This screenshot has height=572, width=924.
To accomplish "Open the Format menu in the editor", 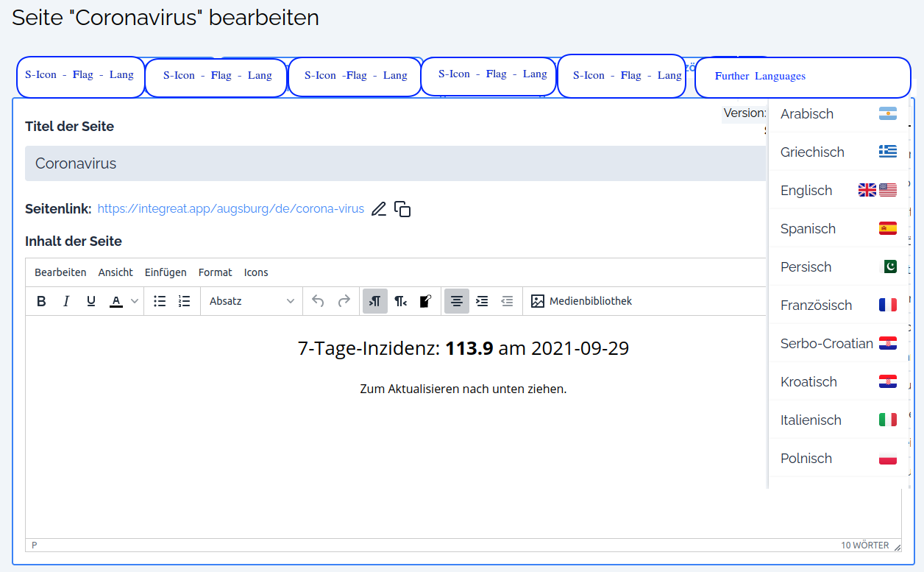I will (215, 272).
